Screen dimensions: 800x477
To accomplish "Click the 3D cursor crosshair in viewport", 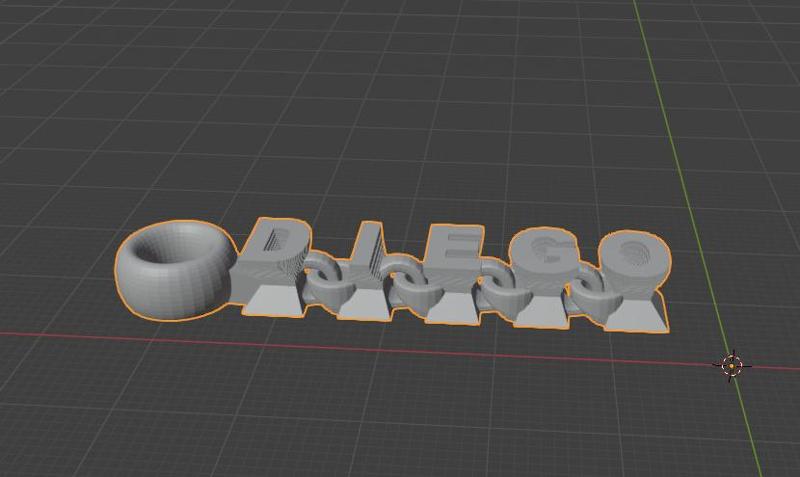I will click(732, 365).
